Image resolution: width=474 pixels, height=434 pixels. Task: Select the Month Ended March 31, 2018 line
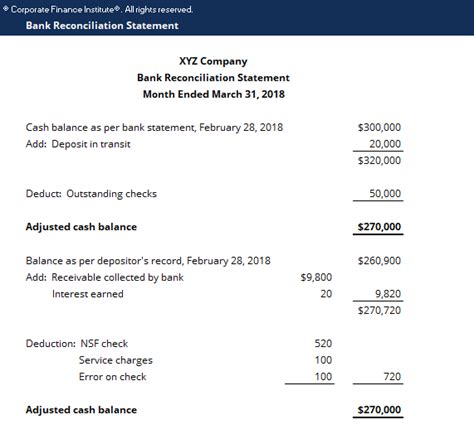coord(214,94)
